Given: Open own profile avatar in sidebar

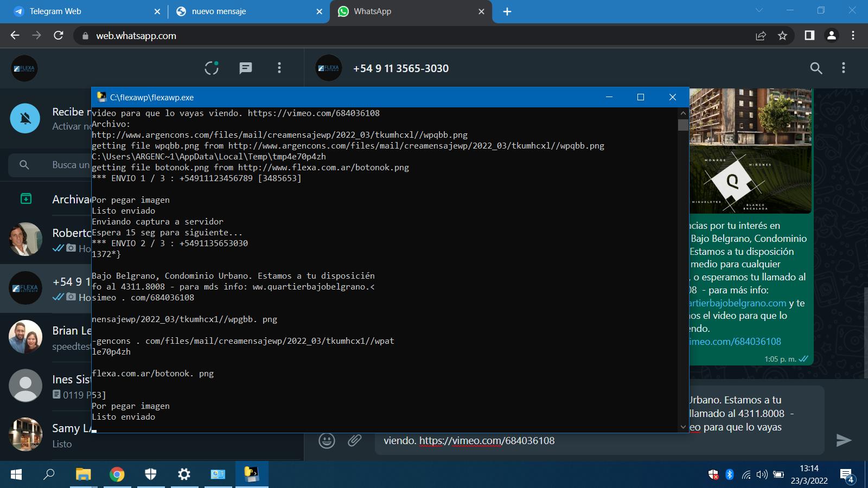Looking at the screenshot, I should tap(24, 68).
